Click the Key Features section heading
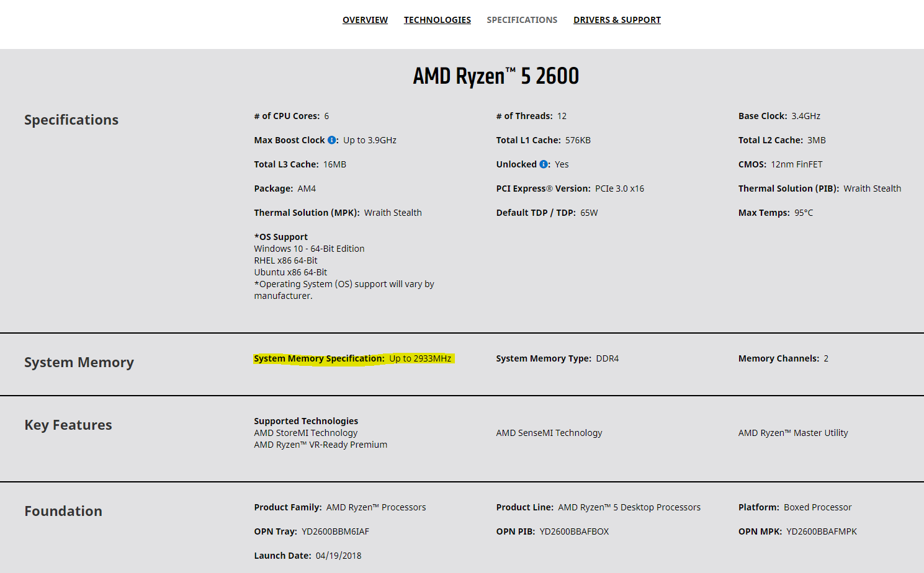 point(68,425)
